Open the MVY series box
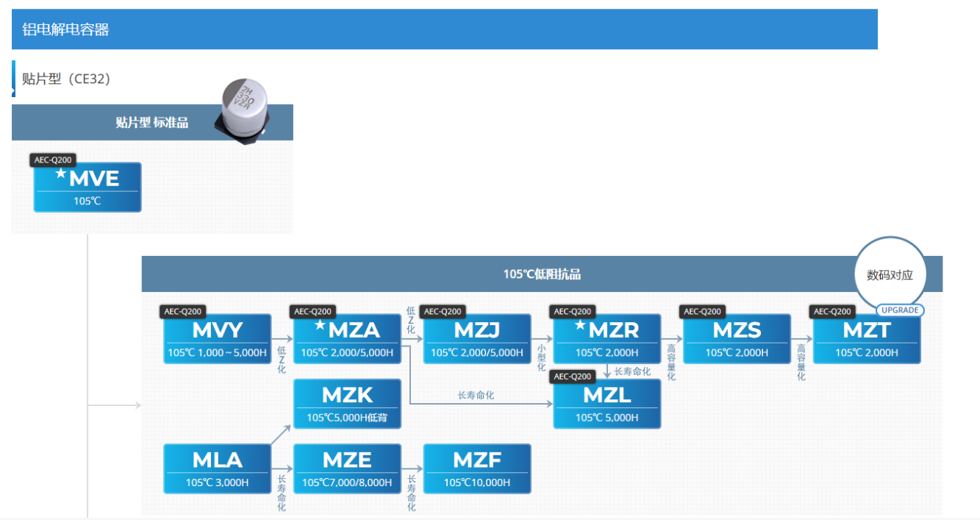980x520 pixels. (x=218, y=339)
